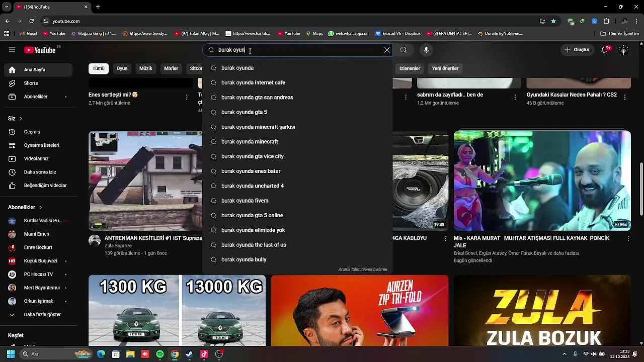Select the Yeni öneriler chip
This screenshot has height=362, width=644.
tap(445, 68)
